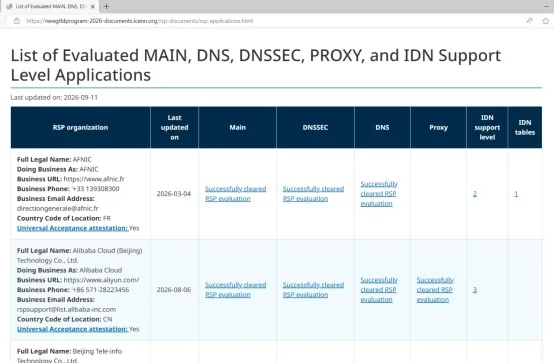Viewport: 554px width, 364px height.
Task: Click the page heading List of Evaluated Applications
Action: point(256,65)
